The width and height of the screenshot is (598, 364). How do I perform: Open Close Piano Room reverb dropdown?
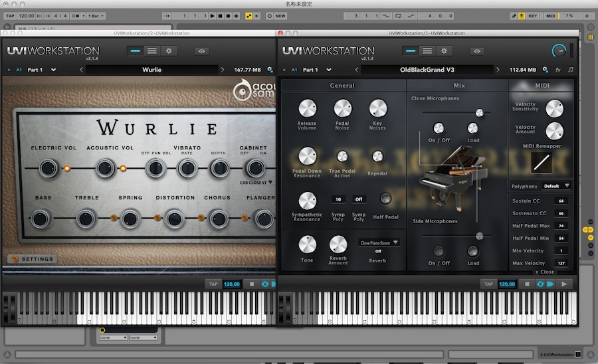click(379, 242)
